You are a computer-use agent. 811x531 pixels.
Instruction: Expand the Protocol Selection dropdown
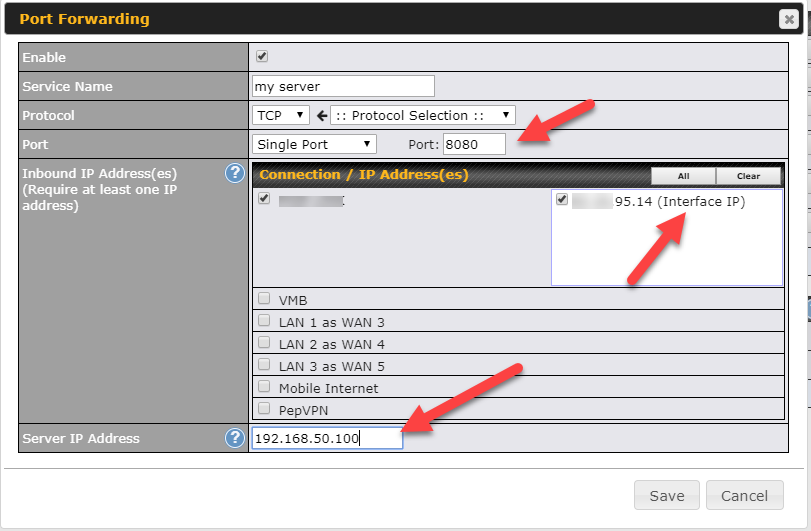[423, 115]
